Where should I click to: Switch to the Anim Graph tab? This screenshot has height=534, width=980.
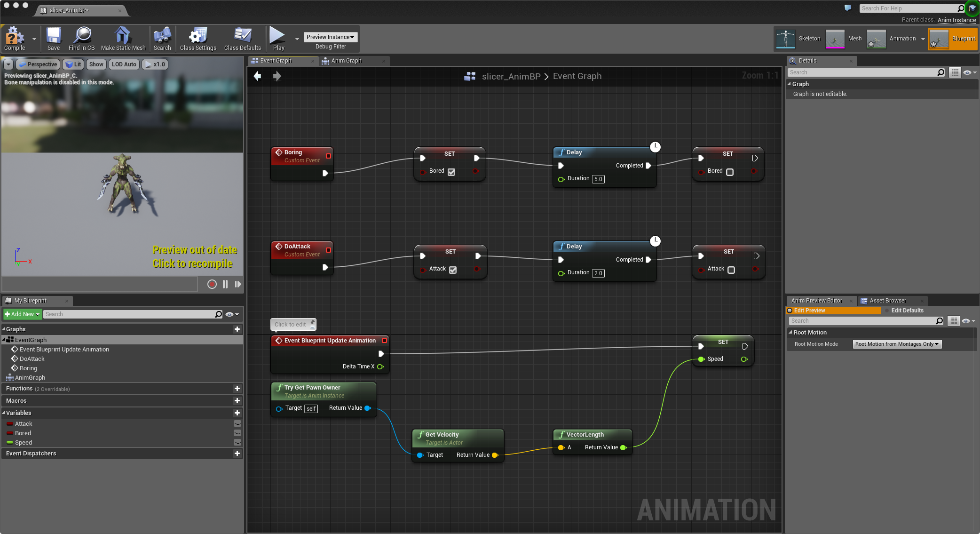click(347, 60)
